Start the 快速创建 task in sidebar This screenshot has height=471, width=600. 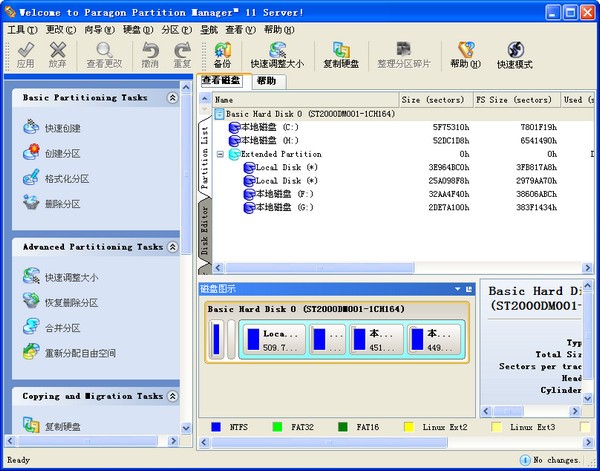[x=63, y=128]
